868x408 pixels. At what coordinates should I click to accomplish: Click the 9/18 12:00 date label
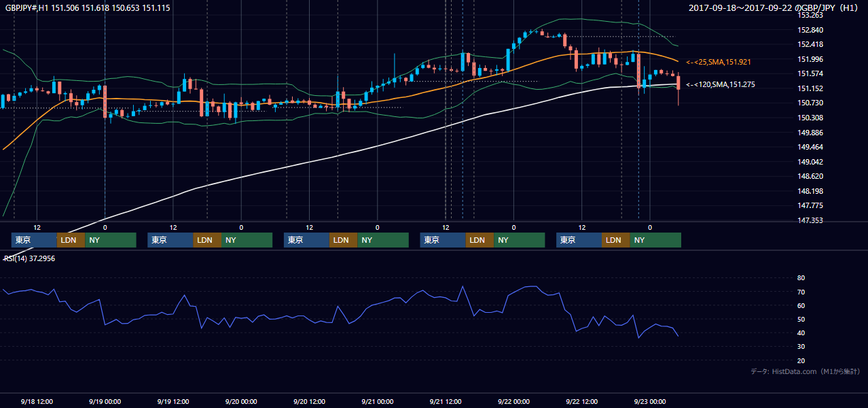coord(37,402)
